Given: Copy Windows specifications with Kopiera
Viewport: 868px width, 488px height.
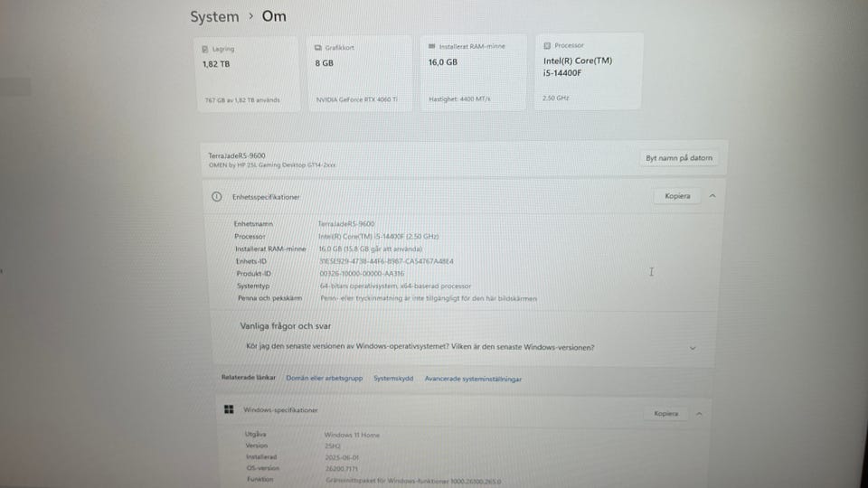Looking at the screenshot, I should pos(666,413).
